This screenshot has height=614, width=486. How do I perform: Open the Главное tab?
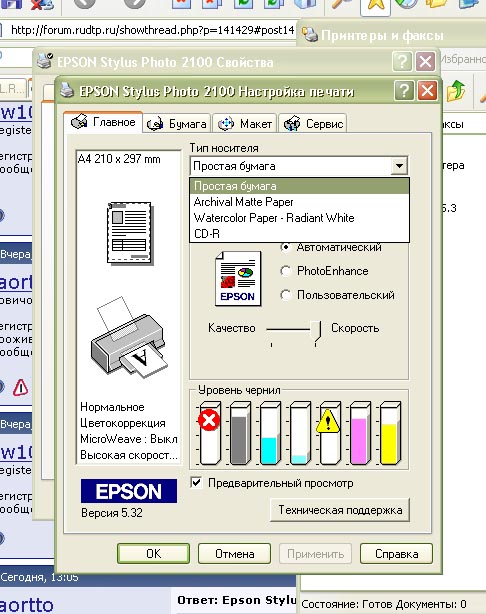click(x=103, y=122)
